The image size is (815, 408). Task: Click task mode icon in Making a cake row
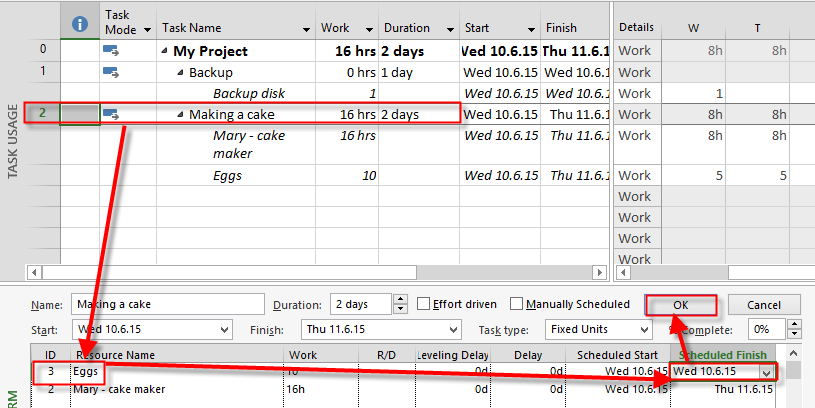point(110,114)
